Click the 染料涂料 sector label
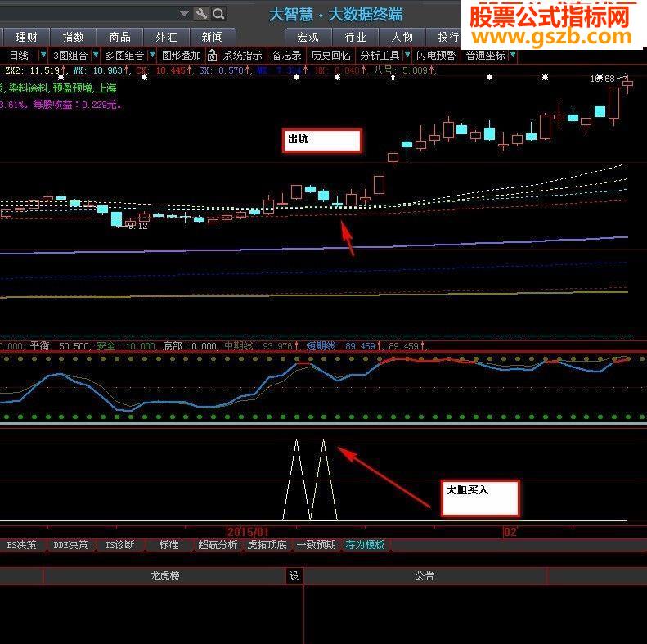 coord(29,88)
